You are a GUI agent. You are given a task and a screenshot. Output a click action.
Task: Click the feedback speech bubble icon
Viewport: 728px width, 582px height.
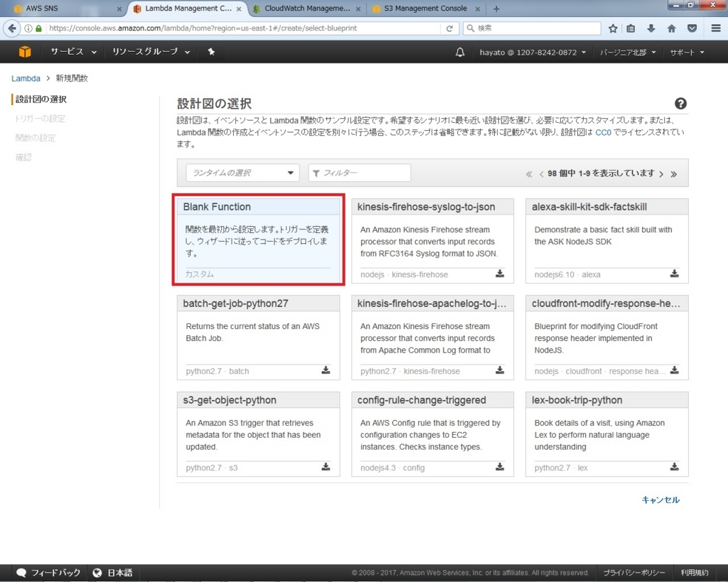(21, 573)
